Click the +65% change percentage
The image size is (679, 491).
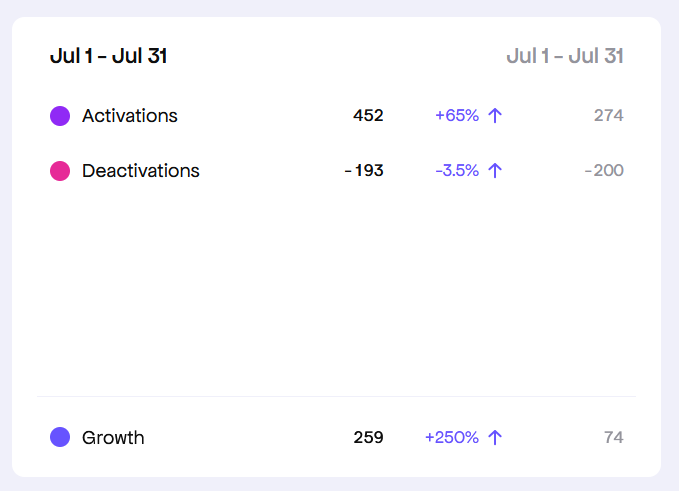(457, 116)
